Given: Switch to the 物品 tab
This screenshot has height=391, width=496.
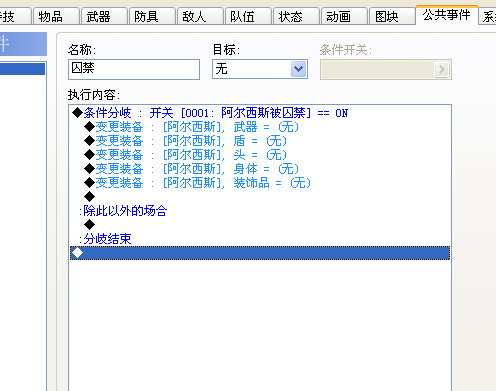Looking at the screenshot, I should click(x=56, y=16).
